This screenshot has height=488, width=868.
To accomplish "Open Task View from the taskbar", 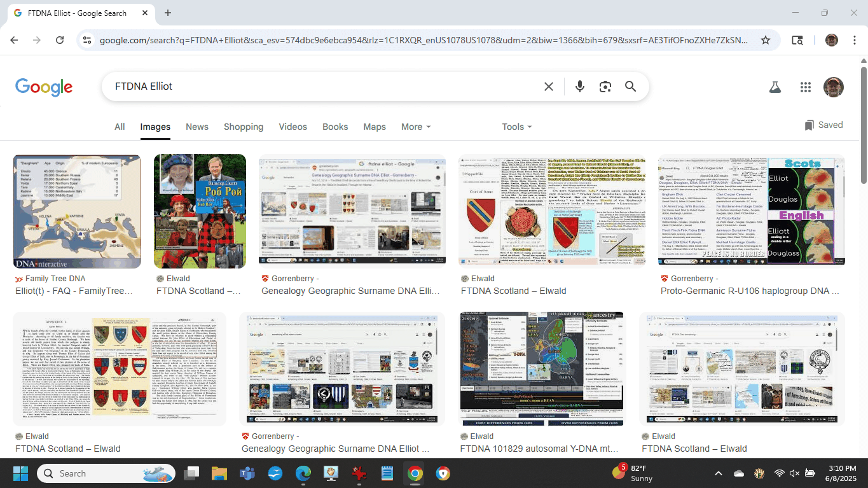I will click(x=191, y=473).
